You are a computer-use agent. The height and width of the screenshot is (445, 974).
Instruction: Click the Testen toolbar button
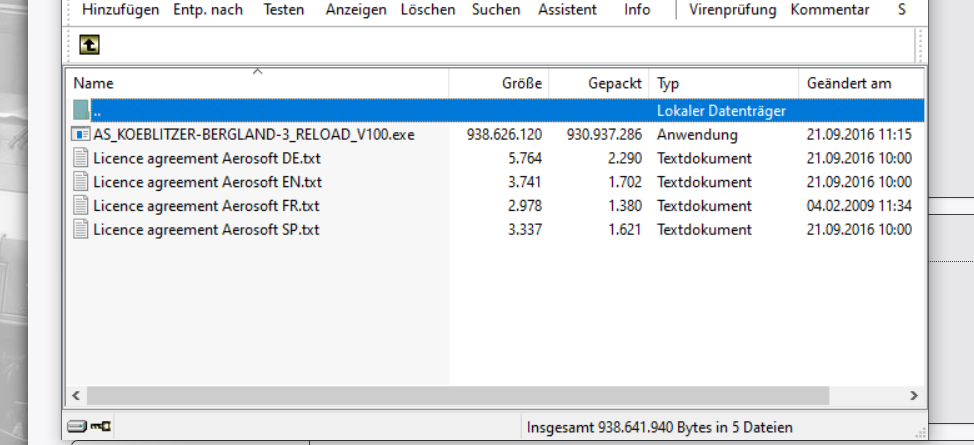[284, 10]
